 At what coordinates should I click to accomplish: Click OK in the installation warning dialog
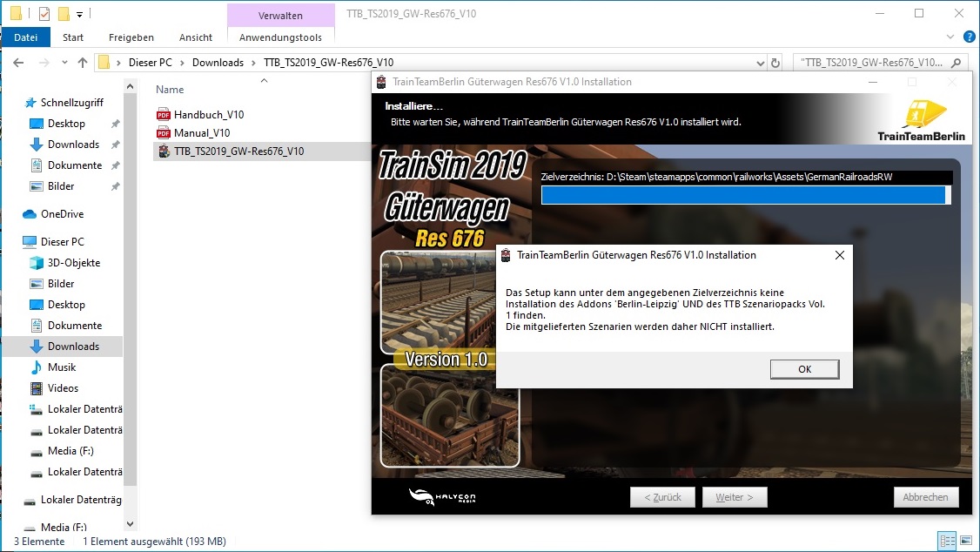coord(804,369)
